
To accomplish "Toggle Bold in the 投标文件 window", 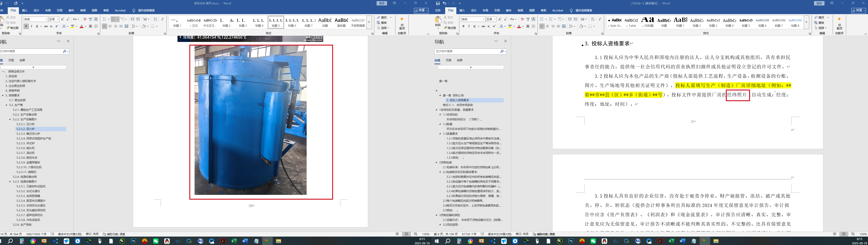I will pyautogui.click(x=26, y=26).
